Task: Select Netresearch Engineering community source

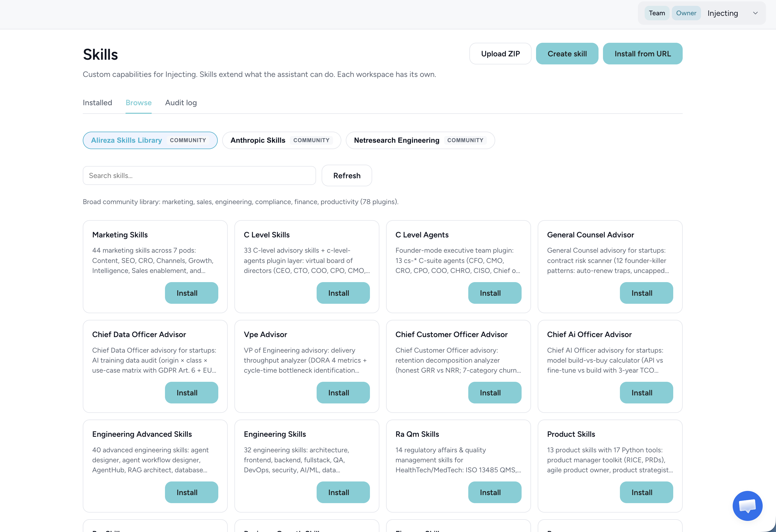Action: pos(420,140)
